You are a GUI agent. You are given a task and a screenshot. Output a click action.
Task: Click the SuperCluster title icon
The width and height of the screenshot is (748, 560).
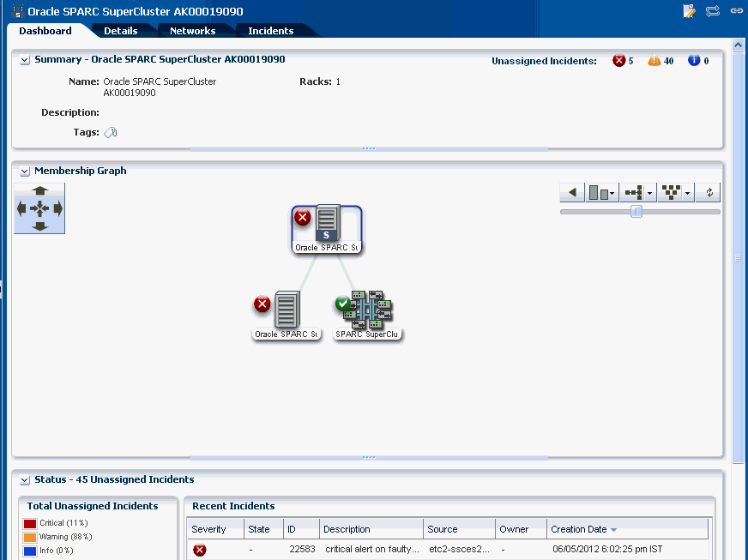pyautogui.click(x=18, y=11)
